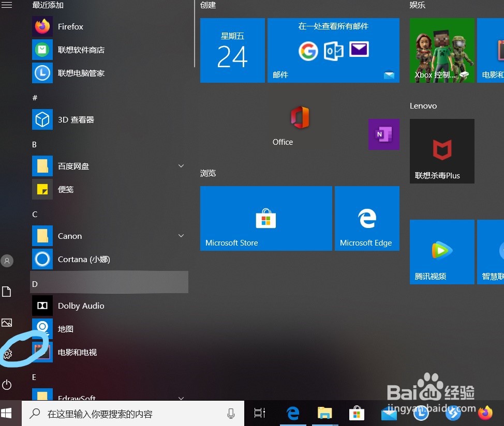Image resolution: width=504 pixels, height=426 pixels.
Task: Open the Pictures sidebar icon
Action: (7, 323)
